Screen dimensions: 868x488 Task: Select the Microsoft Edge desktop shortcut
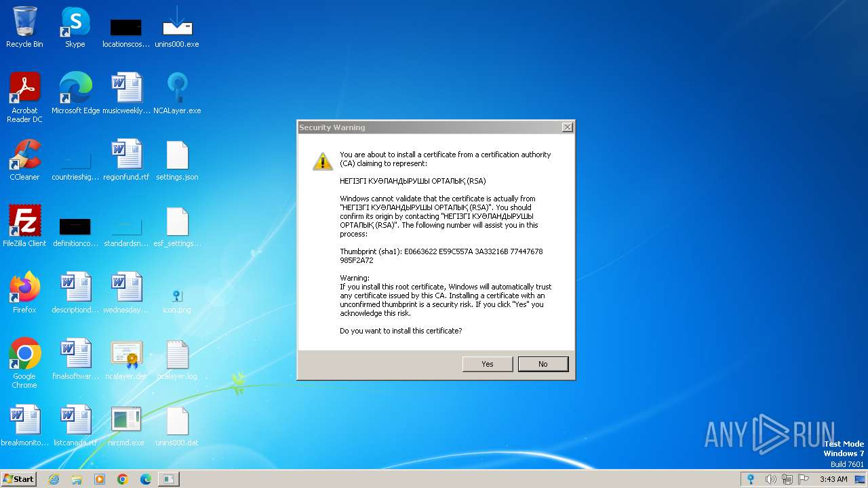click(75, 94)
